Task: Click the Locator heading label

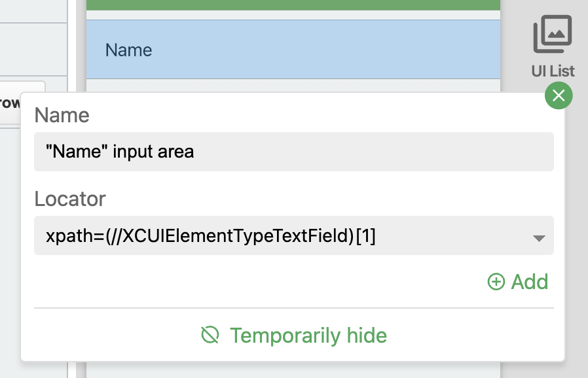Action: coord(70,199)
